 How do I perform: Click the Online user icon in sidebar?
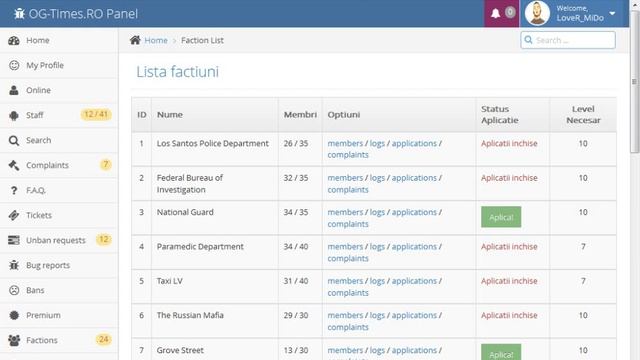pos(14,90)
